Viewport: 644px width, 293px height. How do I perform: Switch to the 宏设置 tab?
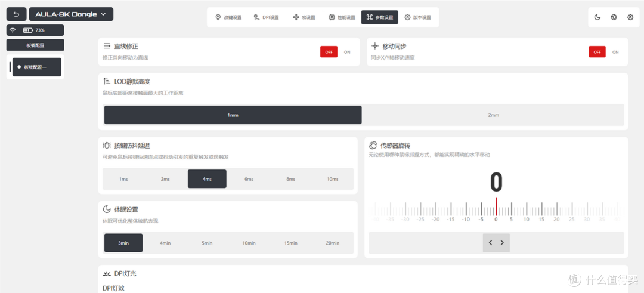pos(304,17)
